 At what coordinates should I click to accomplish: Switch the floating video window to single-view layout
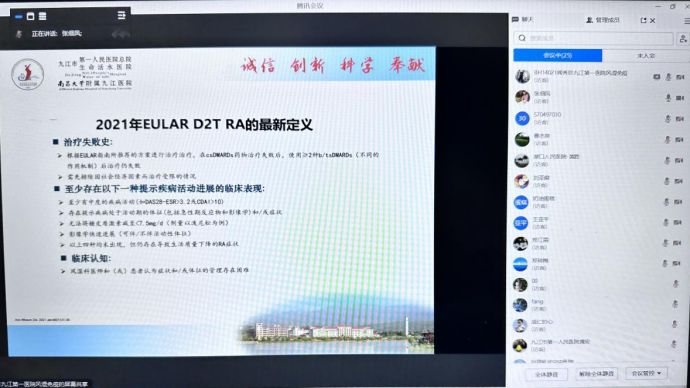coord(30,16)
